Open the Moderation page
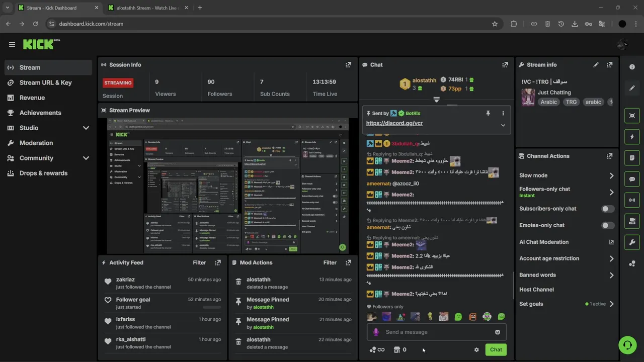 48,143
